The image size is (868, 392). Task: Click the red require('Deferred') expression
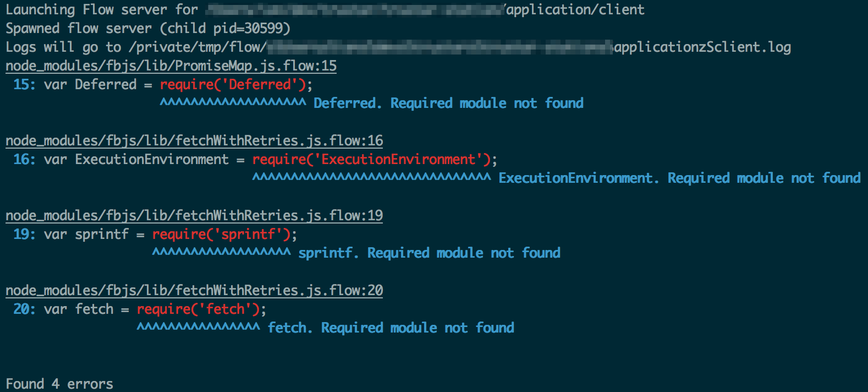click(233, 85)
